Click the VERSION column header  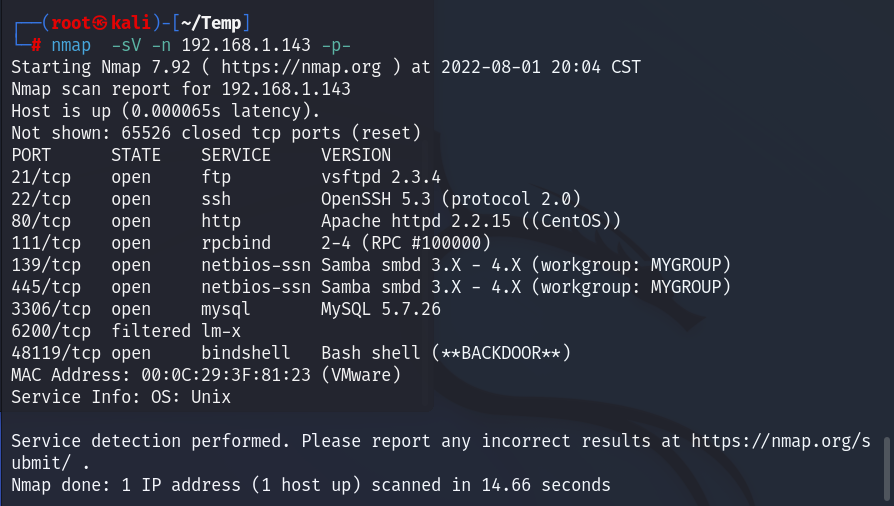click(356, 155)
